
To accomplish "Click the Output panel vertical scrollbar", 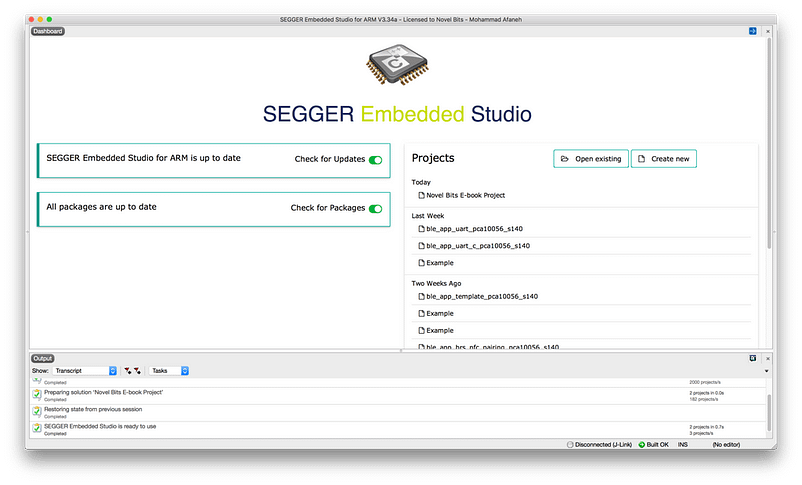I will click(768, 412).
